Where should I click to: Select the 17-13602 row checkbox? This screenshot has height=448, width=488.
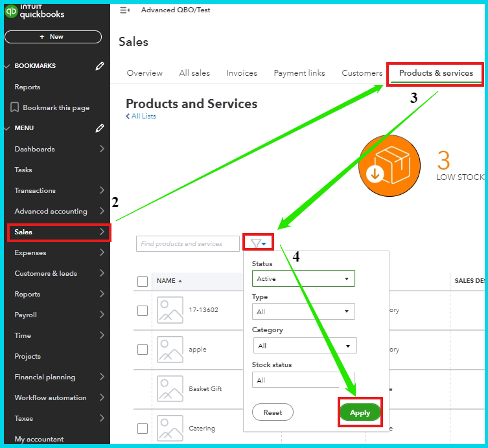coord(143,311)
